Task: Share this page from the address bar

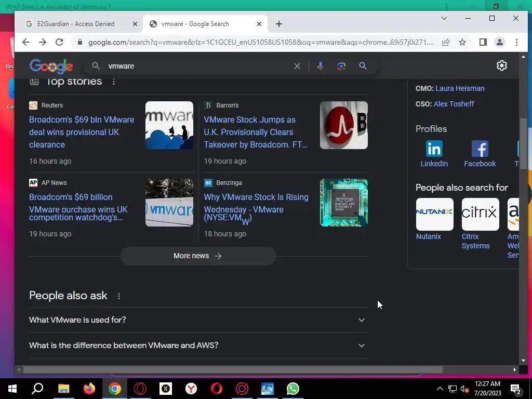Action: click(445, 42)
